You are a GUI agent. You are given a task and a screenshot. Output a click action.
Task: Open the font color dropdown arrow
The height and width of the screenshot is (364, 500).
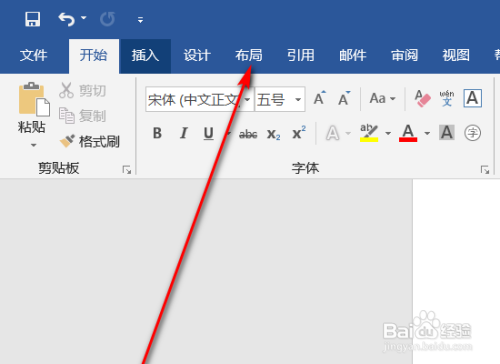(427, 133)
